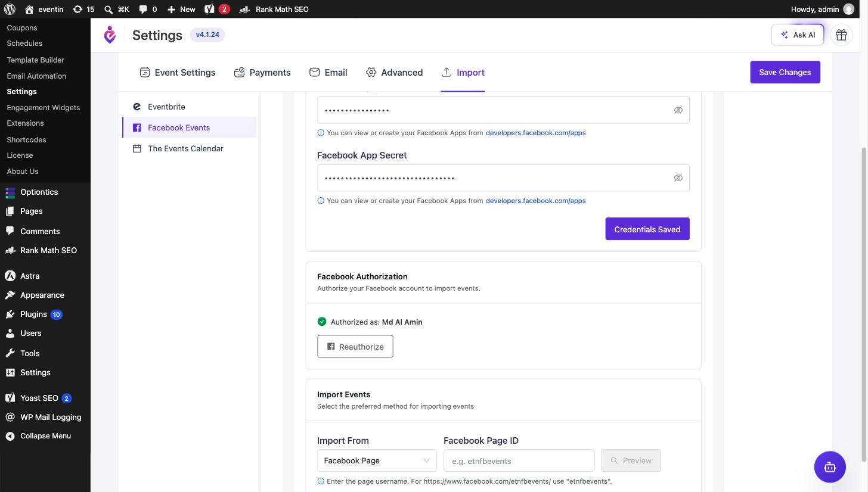Open the Tools wrench icon
Image resolution: width=868 pixels, height=492 pixels.
point(10,353)
